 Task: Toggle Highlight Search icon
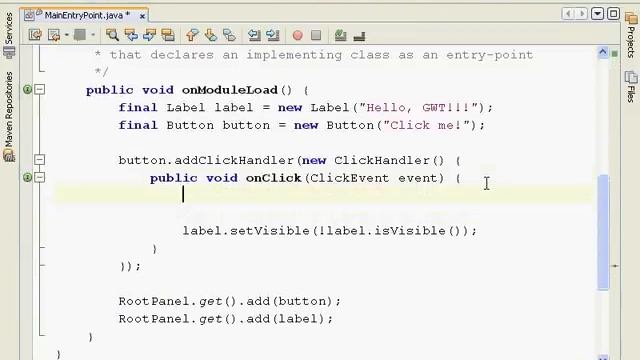point(168,35)
